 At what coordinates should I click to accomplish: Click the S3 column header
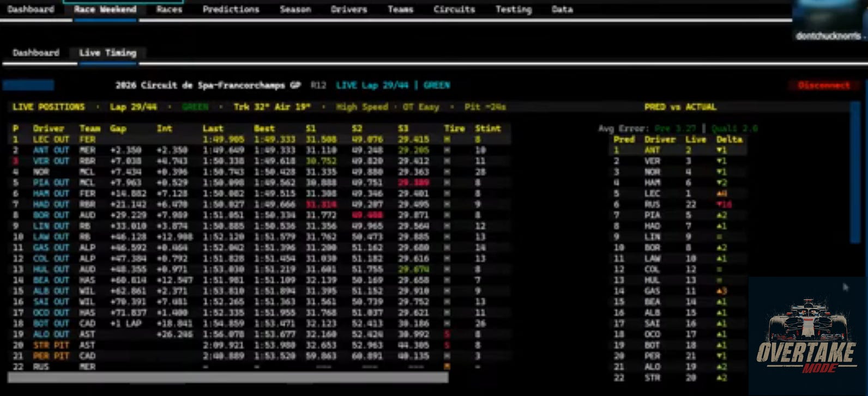403,129
